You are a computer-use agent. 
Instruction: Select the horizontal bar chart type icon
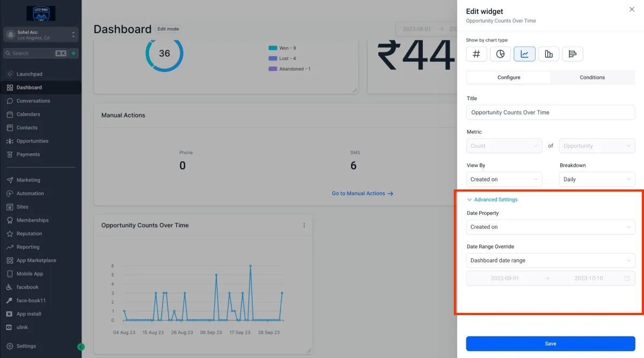(573, 54)
